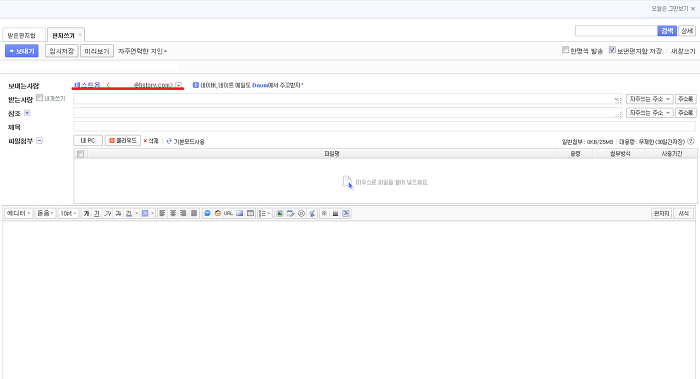Open 자주쓰는 주소 dropdown for 받는사람
This screenshot has width=700, height=379.
(x=650, y=99)
